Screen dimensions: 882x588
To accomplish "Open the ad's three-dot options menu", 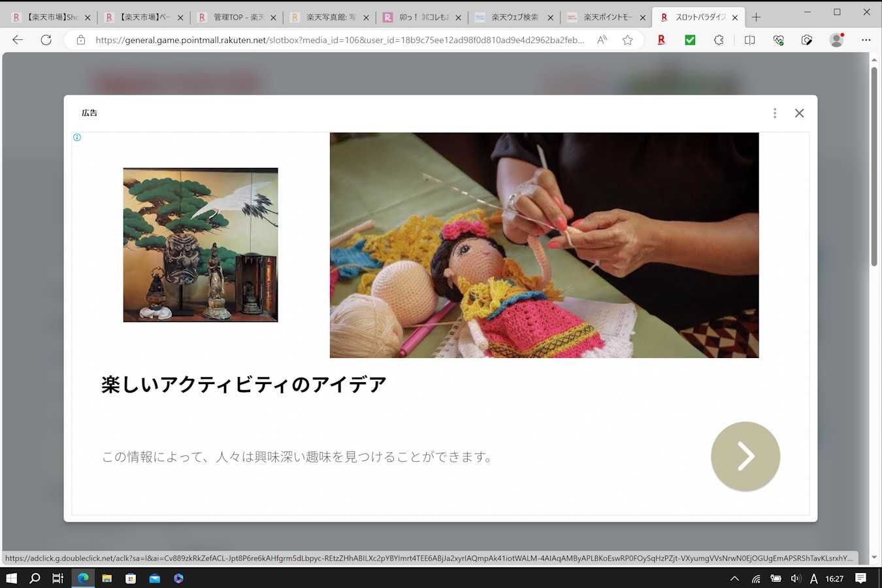I will 775,113.
